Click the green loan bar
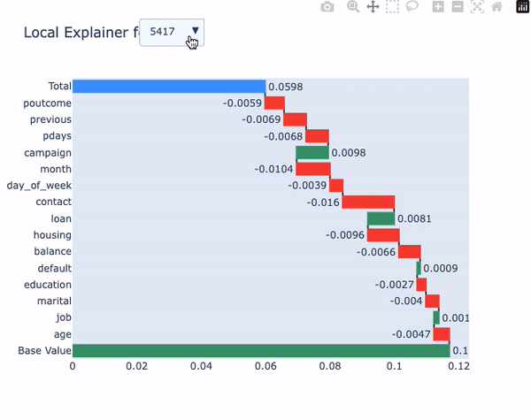 (x=381, y=218)
